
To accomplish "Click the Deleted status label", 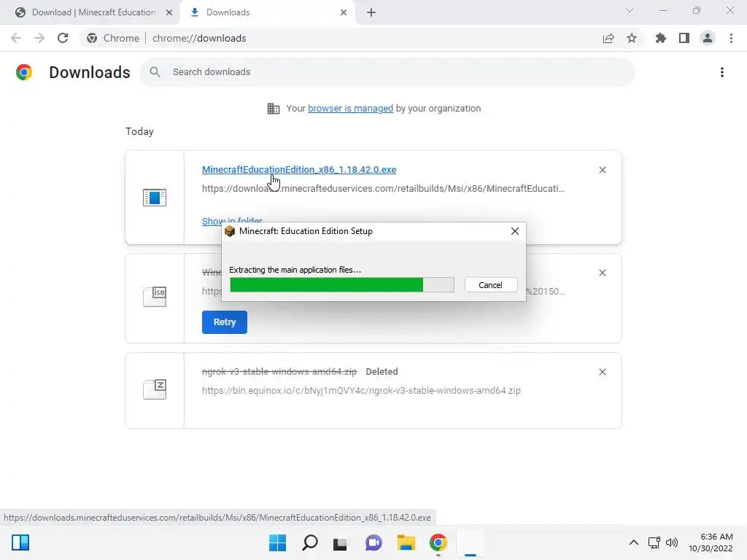I will (x=382, y=371).
